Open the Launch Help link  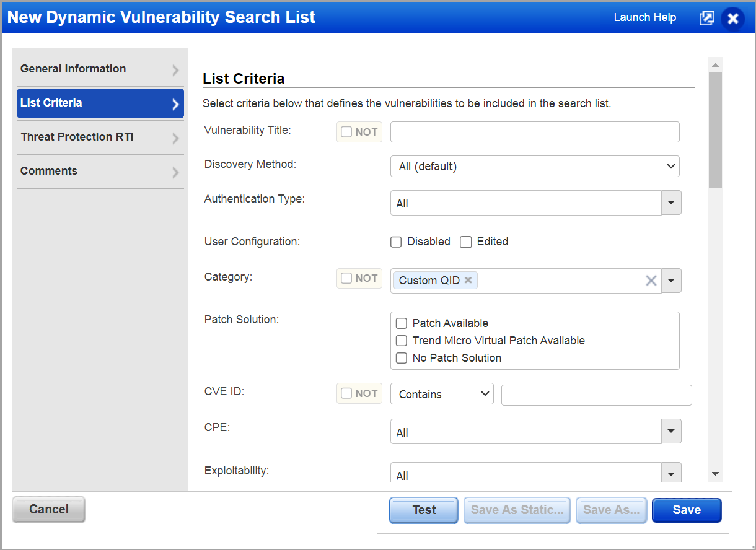(x=644, y=17)
